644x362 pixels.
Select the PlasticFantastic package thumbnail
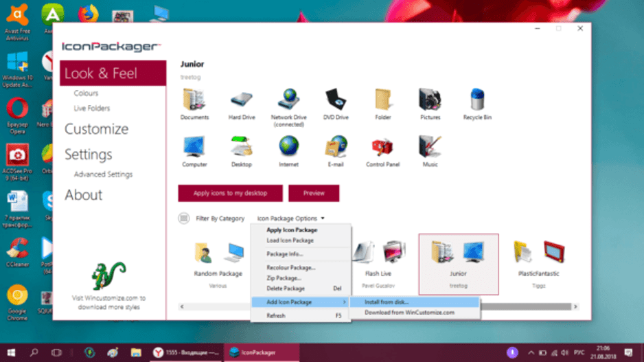click(x=538, y=258)
